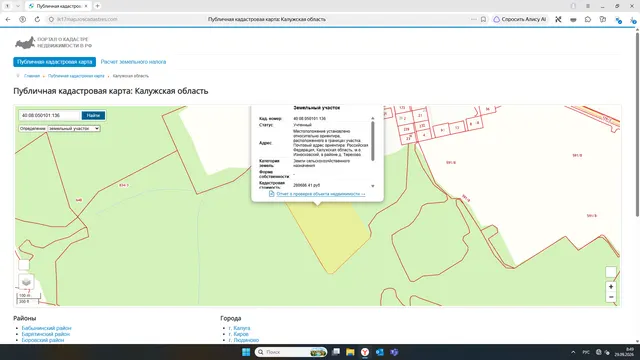Click the taskbar Поиск search box
Viewport: 640px width, 360px height.
pos(291,352)
